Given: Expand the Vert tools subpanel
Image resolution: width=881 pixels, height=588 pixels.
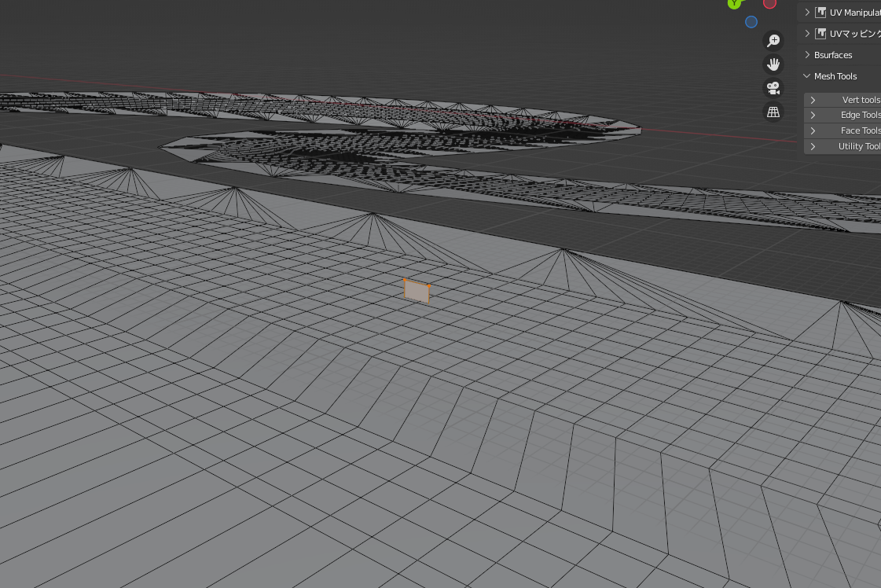Looking at the screenshot, I should (x=842, y=100).
